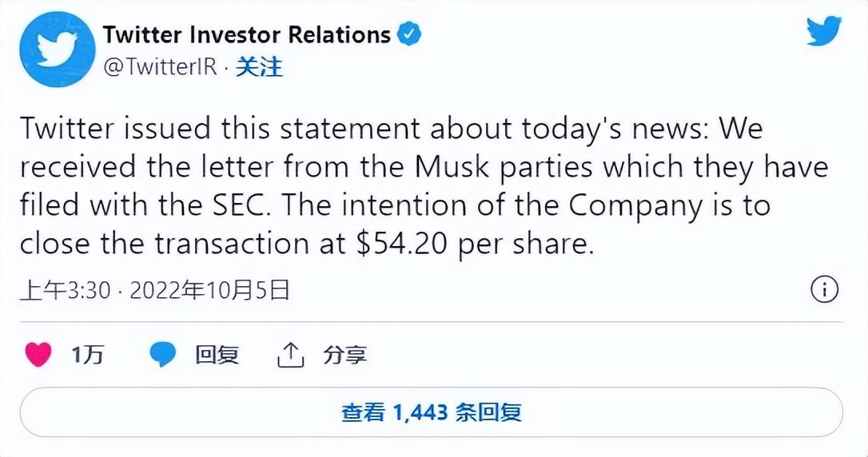
Task: Click the 回复 reply label
Action: (x=217, y=355)
